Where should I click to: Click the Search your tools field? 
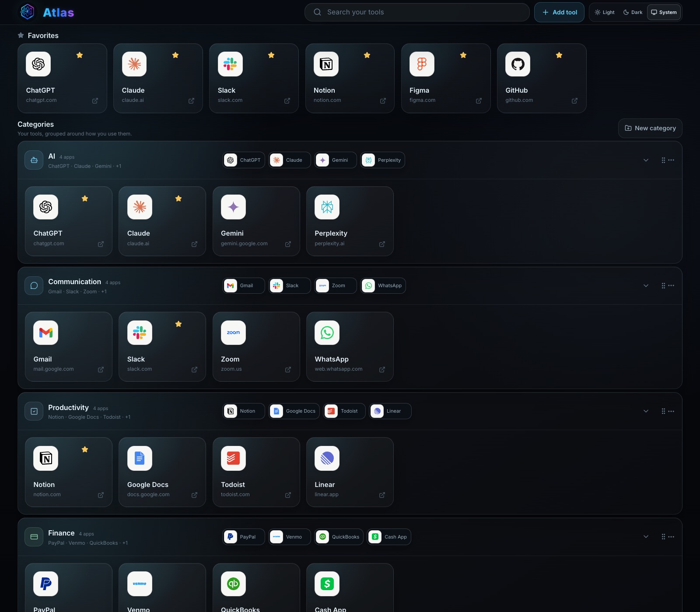tap(417, 12)
